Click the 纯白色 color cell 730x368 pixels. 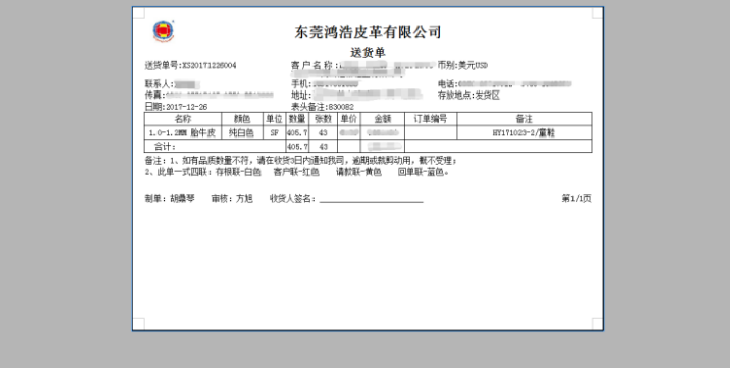(242, 133)
